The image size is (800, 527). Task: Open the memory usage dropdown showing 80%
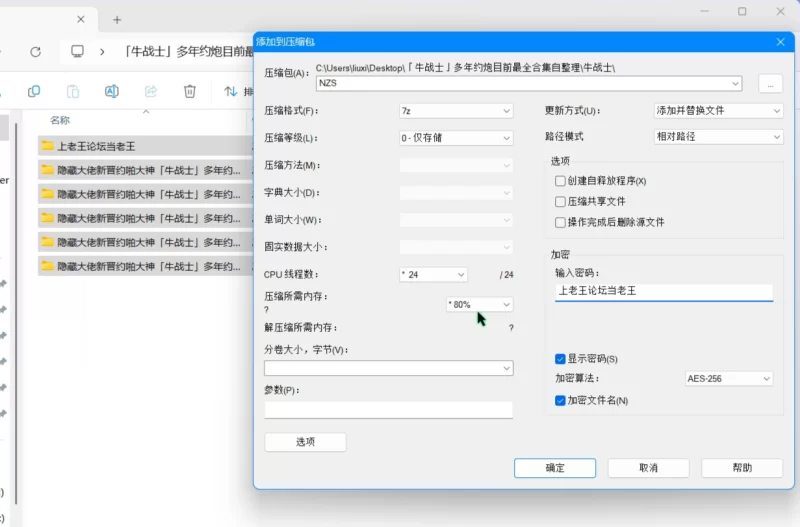point(479,305)
